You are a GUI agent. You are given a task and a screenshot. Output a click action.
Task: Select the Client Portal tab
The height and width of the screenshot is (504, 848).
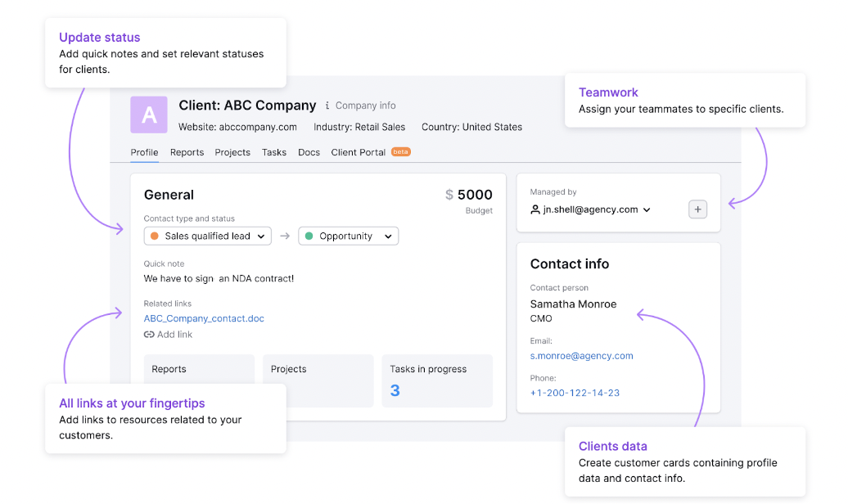pyautogui.click(x=358, y=152)
